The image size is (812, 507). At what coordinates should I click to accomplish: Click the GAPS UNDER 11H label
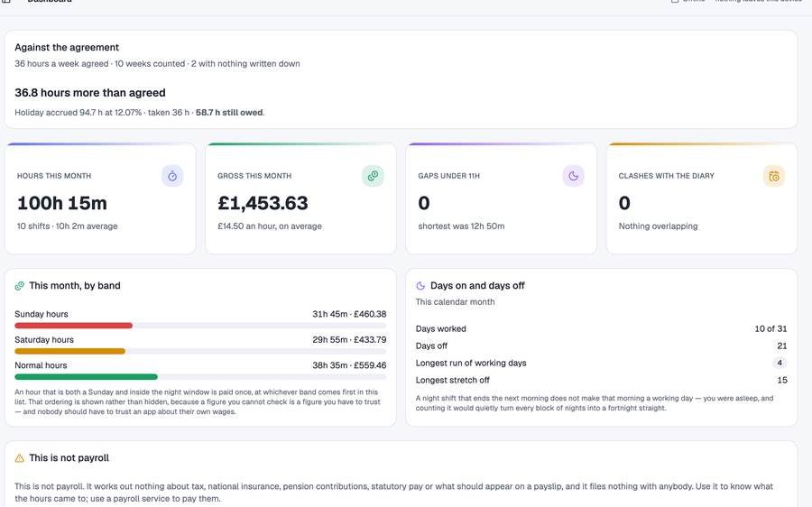[448, 176]
